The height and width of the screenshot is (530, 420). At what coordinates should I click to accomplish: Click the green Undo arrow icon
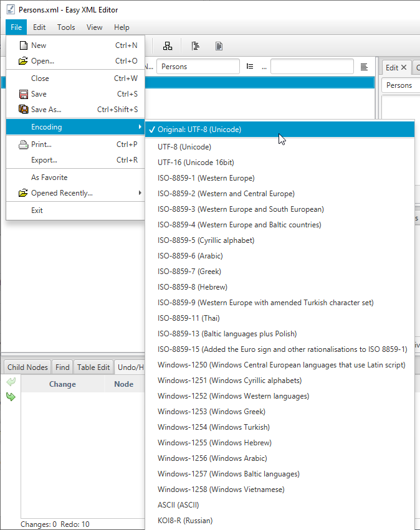pyautogui.click(x=11, y=382)
